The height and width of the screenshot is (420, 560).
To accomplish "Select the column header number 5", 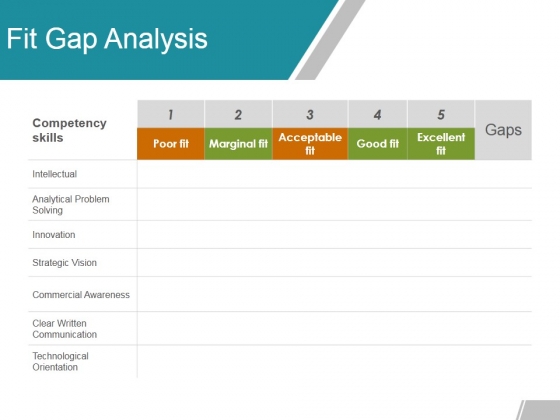I will coord(441,114).
